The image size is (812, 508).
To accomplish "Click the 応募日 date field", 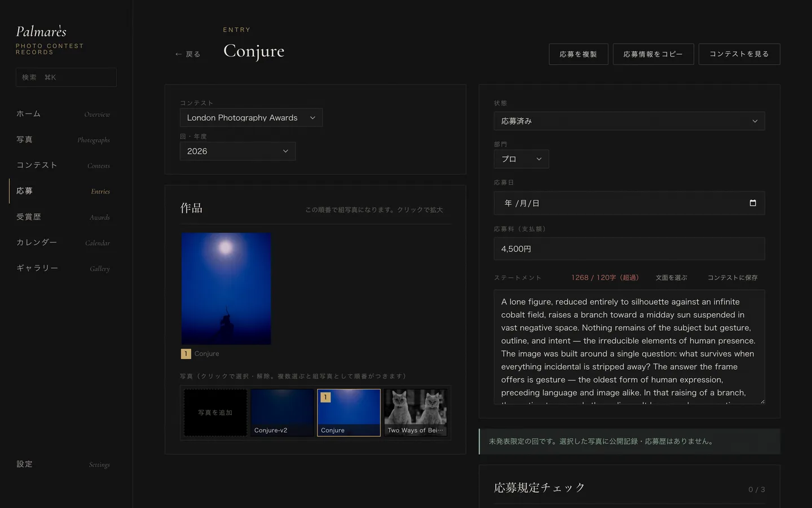I will (x=629, y=203).
